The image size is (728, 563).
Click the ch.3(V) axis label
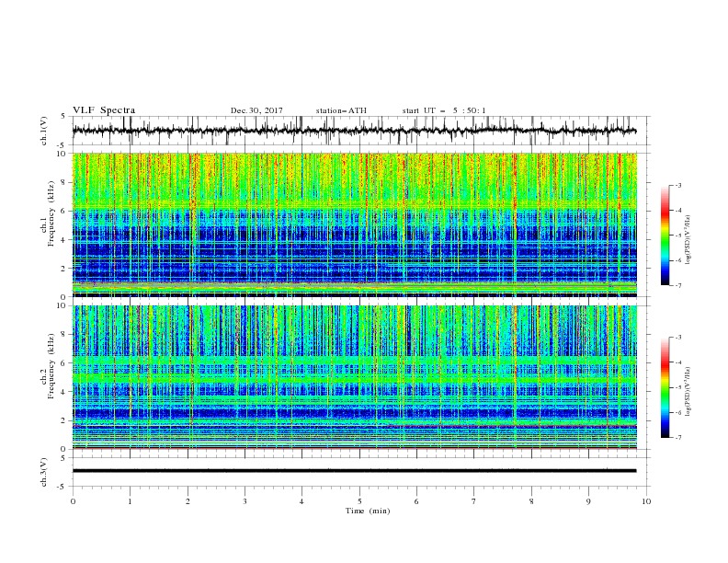coord(44,472)
